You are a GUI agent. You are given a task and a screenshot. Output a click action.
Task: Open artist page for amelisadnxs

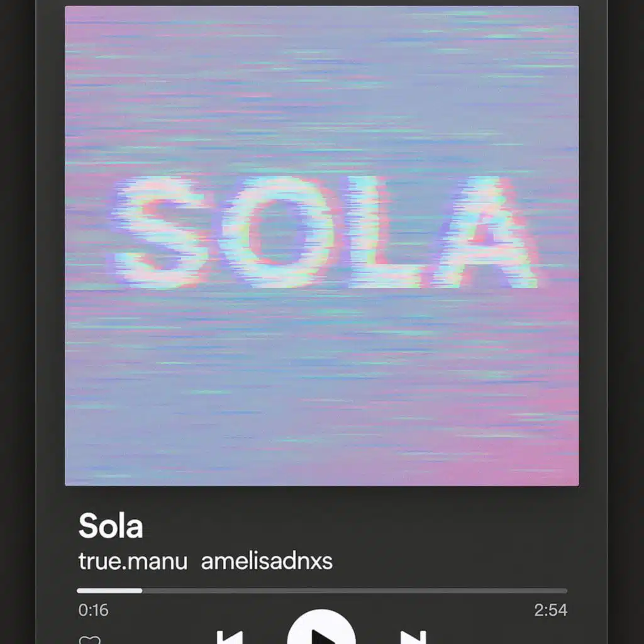coord(267,561)
